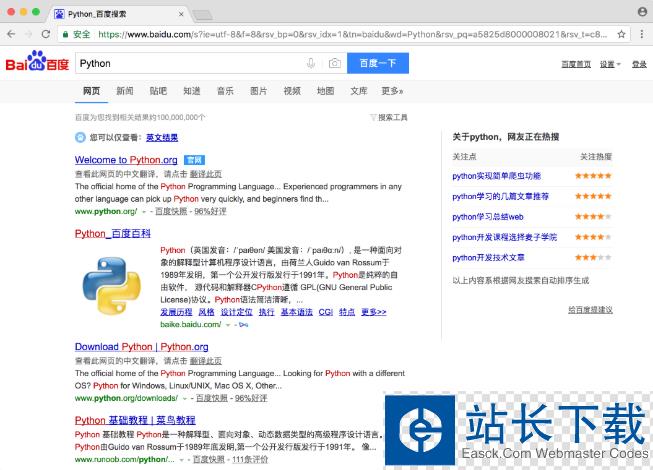Open the 设置 dropdown menu
This screenshot has width=653, height=470.
(610, 64)
